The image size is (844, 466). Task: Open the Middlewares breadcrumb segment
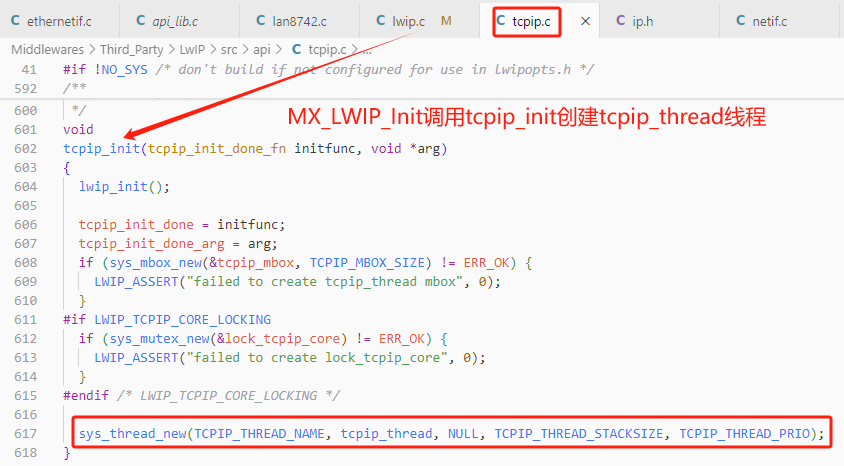click(47, 50)
